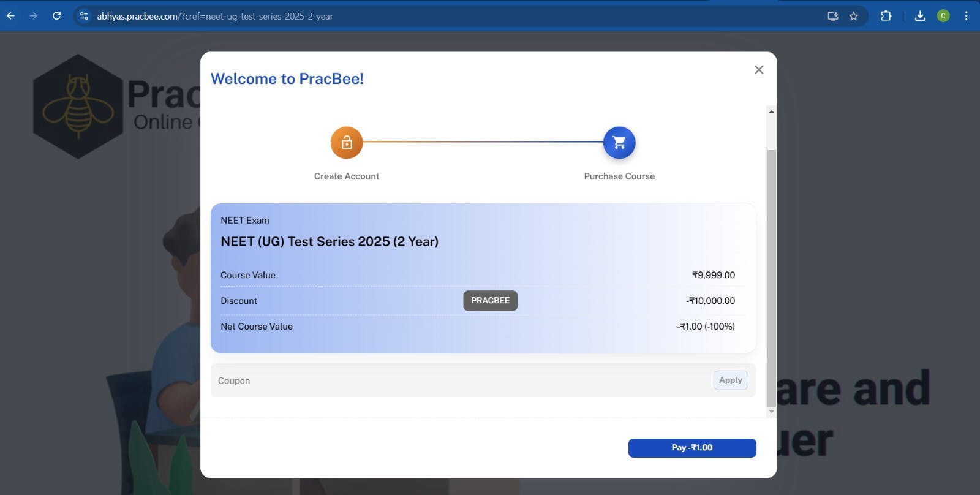Click the Net Course Value amount -₹1.00 (-100%)
980x495 pixels.
[706, 327]
